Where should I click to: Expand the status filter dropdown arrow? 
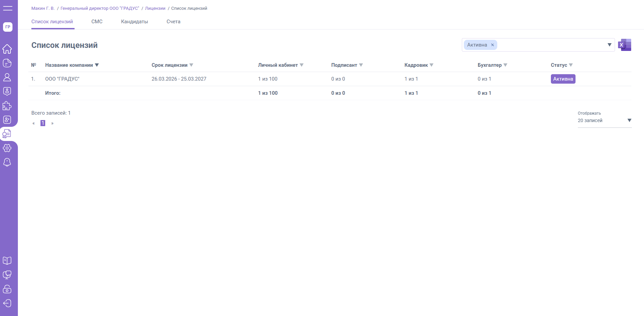pyautogui.click(x=609, y=45)
